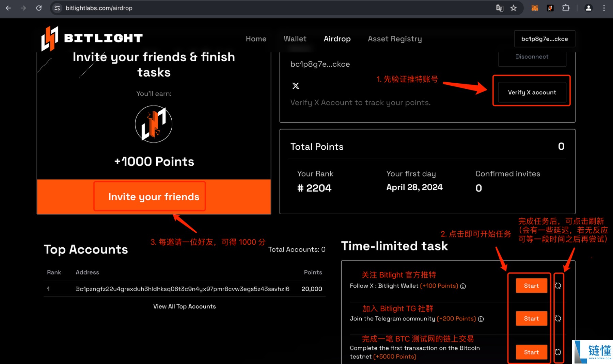Start the Join Telegram community task
This screenshot has height=364, width=613.
[x=531, y=318]
